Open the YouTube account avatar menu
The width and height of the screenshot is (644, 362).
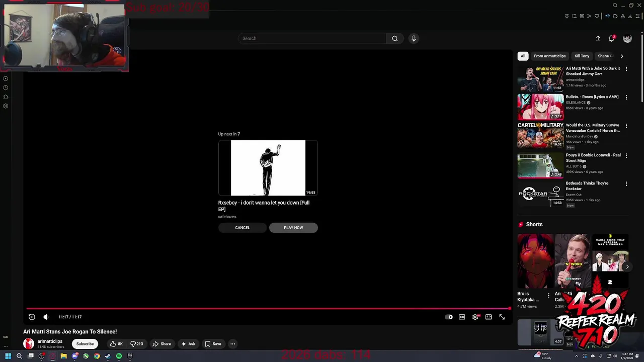coord(627,38)
